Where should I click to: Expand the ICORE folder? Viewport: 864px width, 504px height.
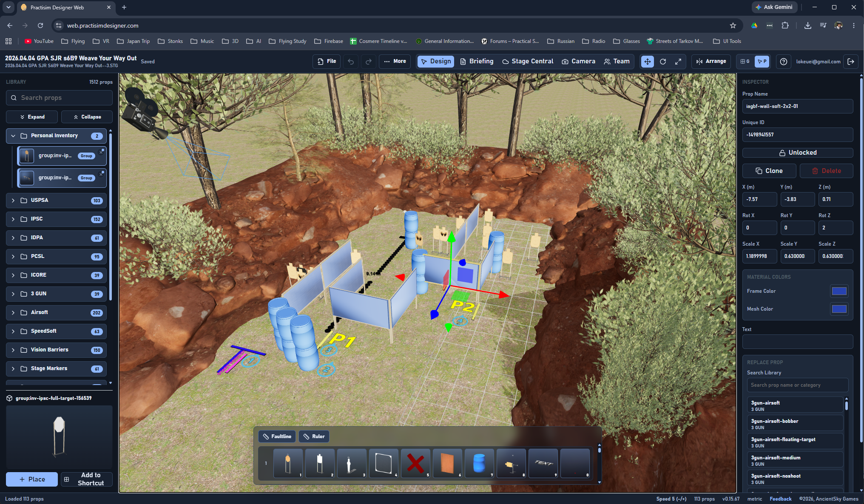(13, 275)
